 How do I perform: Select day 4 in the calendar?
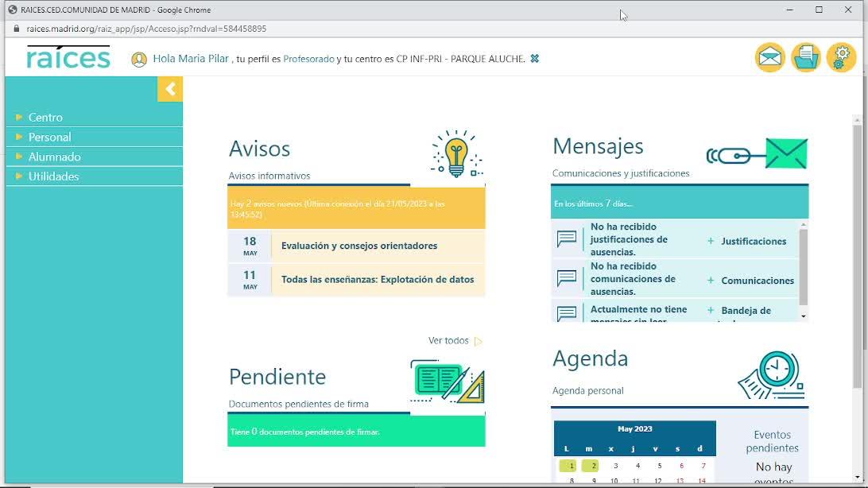click(637, 466)
